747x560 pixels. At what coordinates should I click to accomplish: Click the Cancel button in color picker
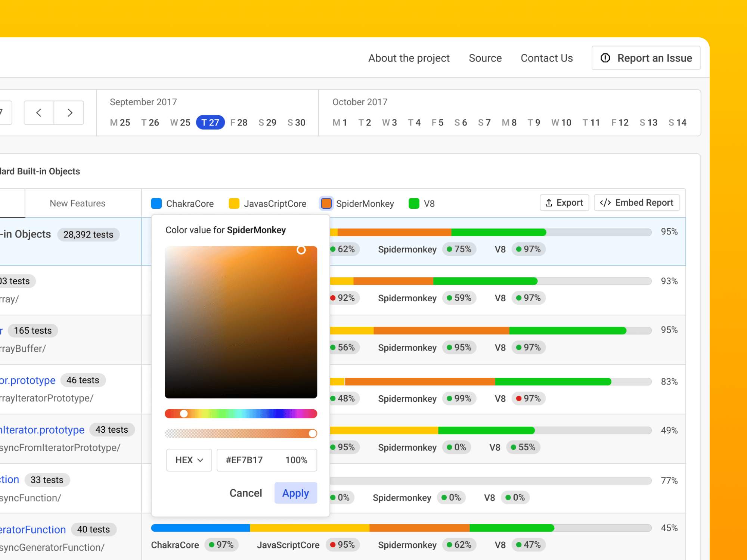click(245, 494)
